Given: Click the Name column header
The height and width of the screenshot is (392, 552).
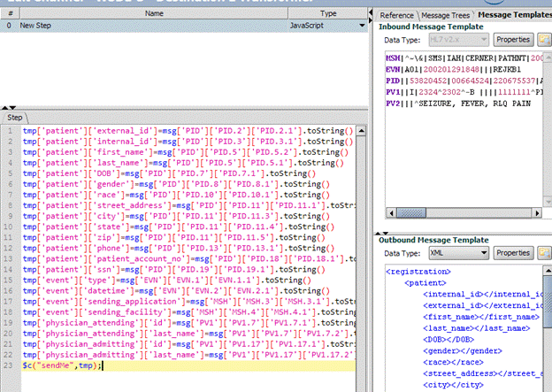Looking at the screenshot, I should 153,14.
